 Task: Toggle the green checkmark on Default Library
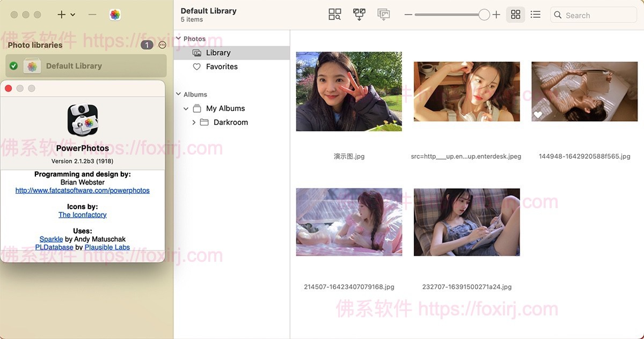coord(12,65)
